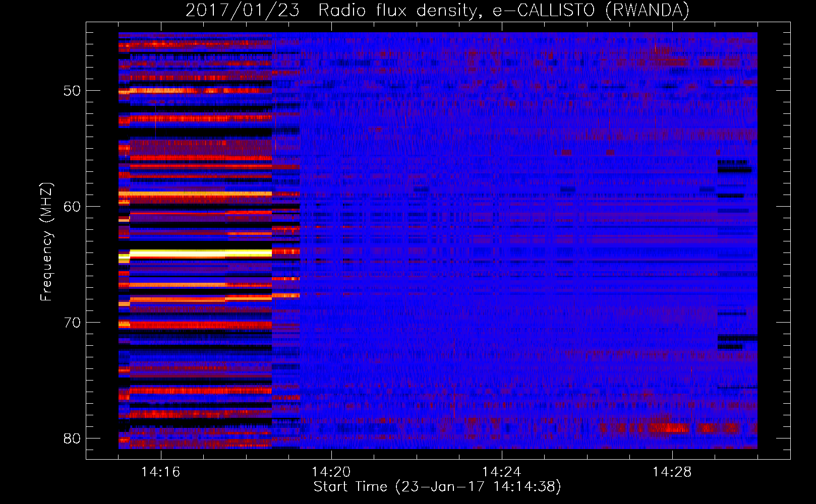Viewport: 816px width, 504px height.
Task: Click the '14:24' time tick label
Action: 502,472
